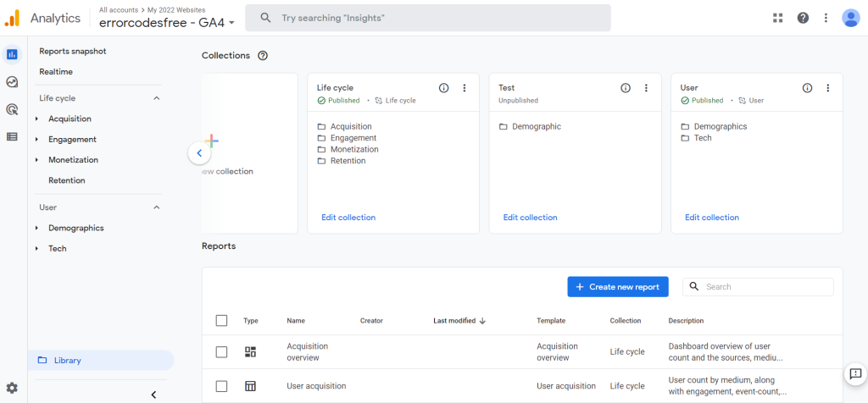Open Configure icon in left rail
Viewport: 868px width, 403px height.
tap(12, 136)
